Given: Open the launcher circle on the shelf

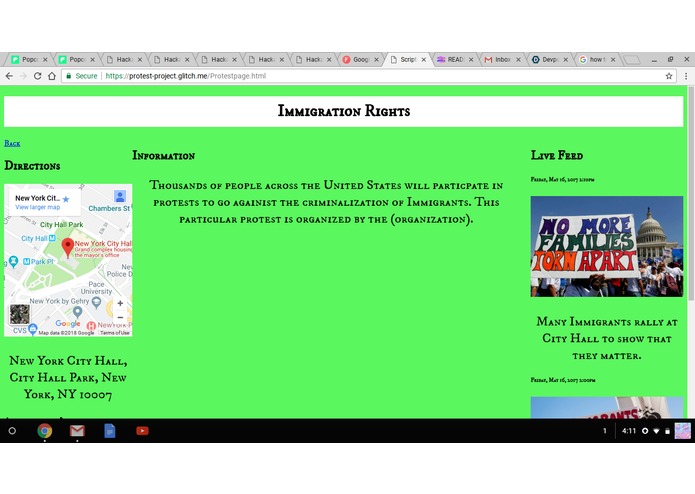Looking at the screenshot, I should pos(12,431).
